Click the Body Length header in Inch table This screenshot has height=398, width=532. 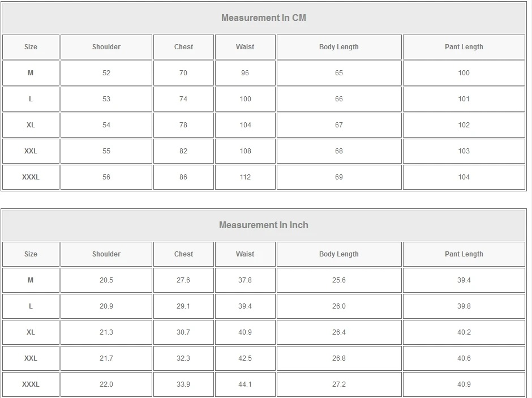click(x=339, y=254)
